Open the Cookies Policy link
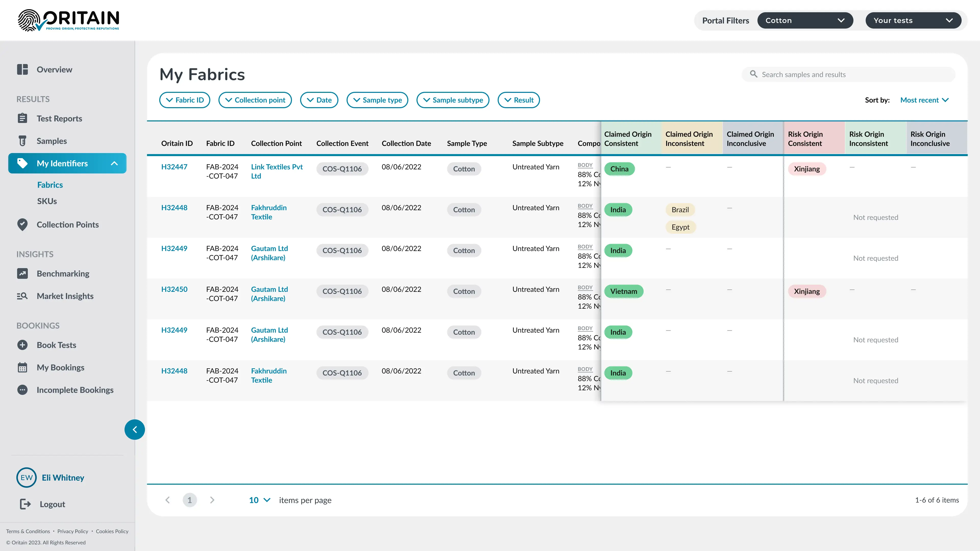The width and height of the screenshot is (980, 551). coord(112,531)
